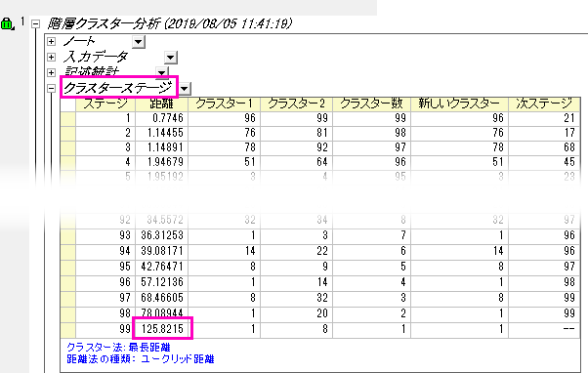Select distance cell 0.7746

[161, 118]
